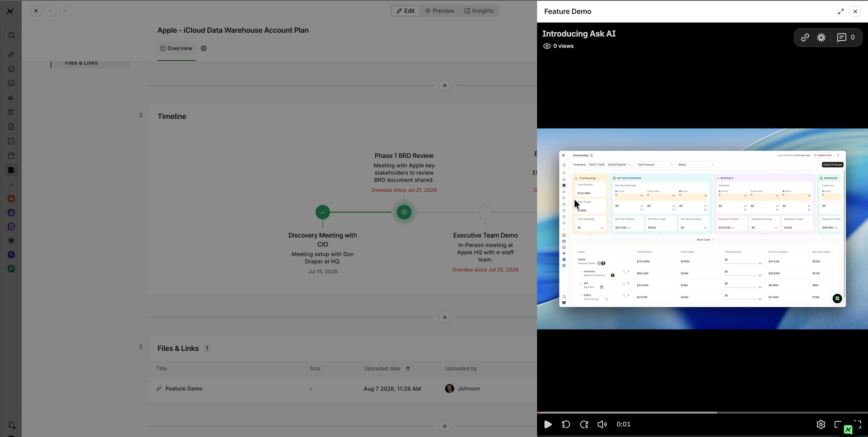Click the completed Discovery Meeting milestone marker
Image resolution: width=868 pixels, height=437 pixels.
pos(323,212)
